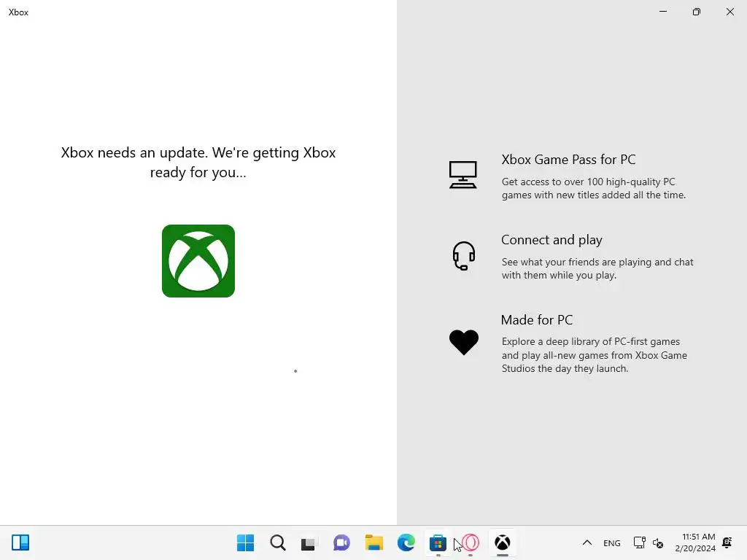
Task: Open the Windows Start menu
Action: [x=245, y=542]
